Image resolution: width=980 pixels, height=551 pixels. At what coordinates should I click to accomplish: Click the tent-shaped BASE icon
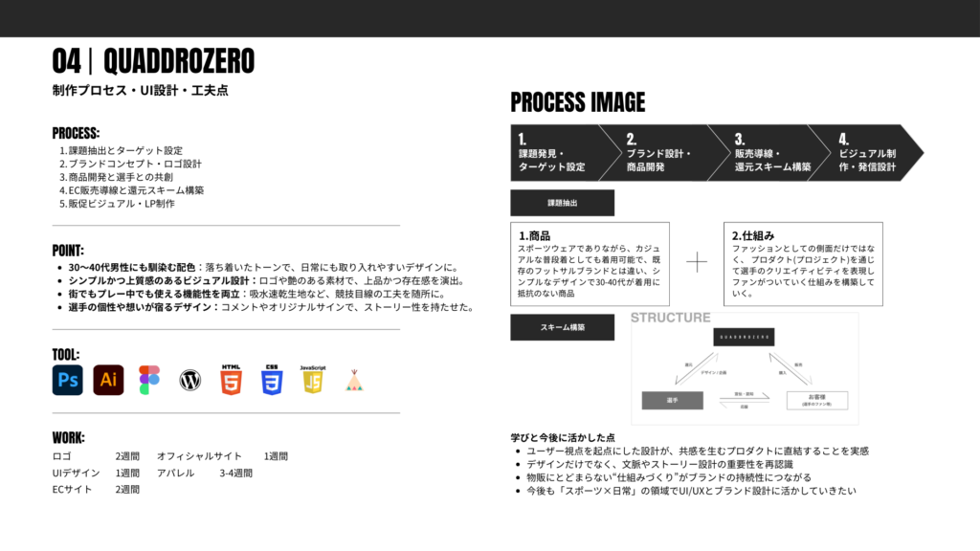(355, 381)
